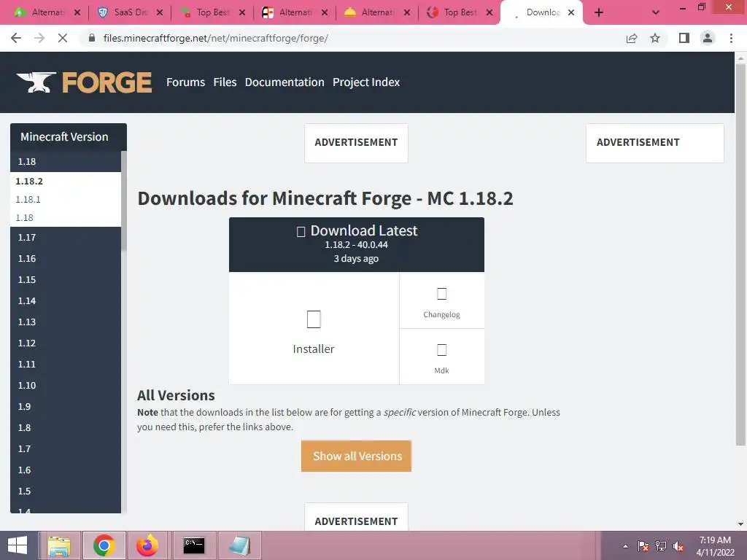Open the Chrome three-dot menu
The width and height of the screenshot is (747, 560).
click(x=731, y=38)
